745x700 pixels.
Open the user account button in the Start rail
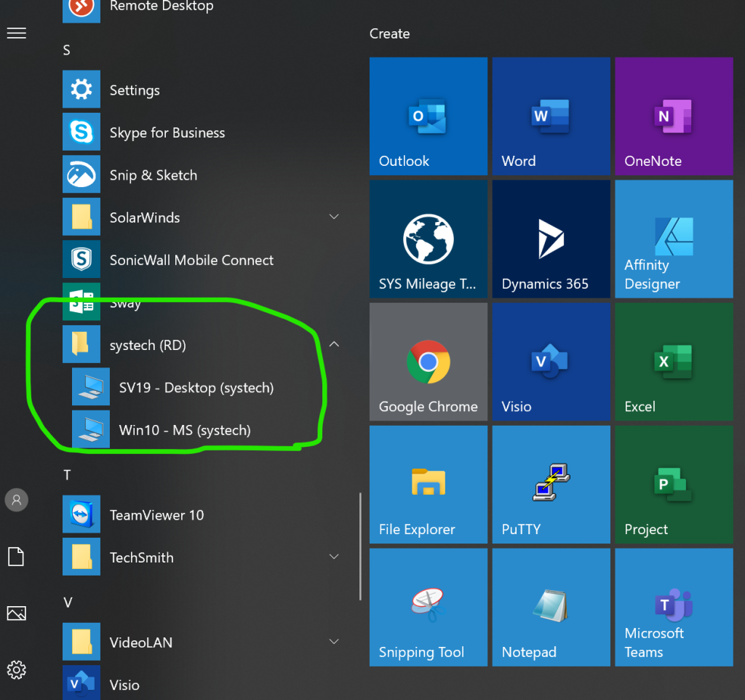pyautogui.click(x=17, y=500)
